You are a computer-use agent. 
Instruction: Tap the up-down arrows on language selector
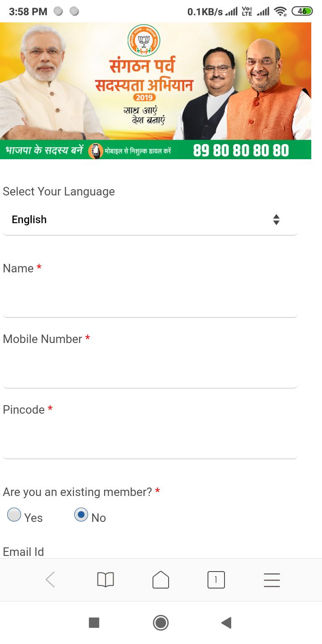coord(276,220)
